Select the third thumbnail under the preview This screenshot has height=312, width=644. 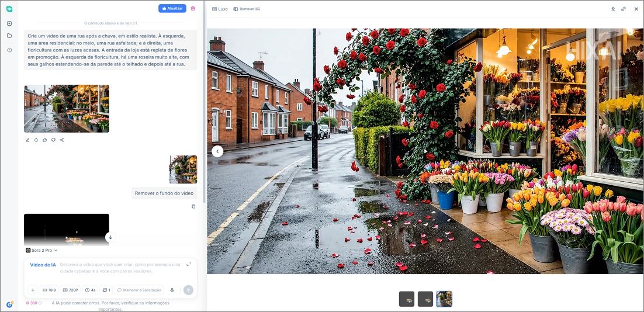click(x=444, y=299)
